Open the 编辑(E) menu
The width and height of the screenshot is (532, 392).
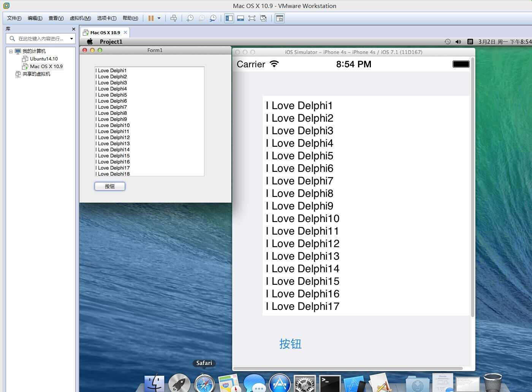coord(35,18)
